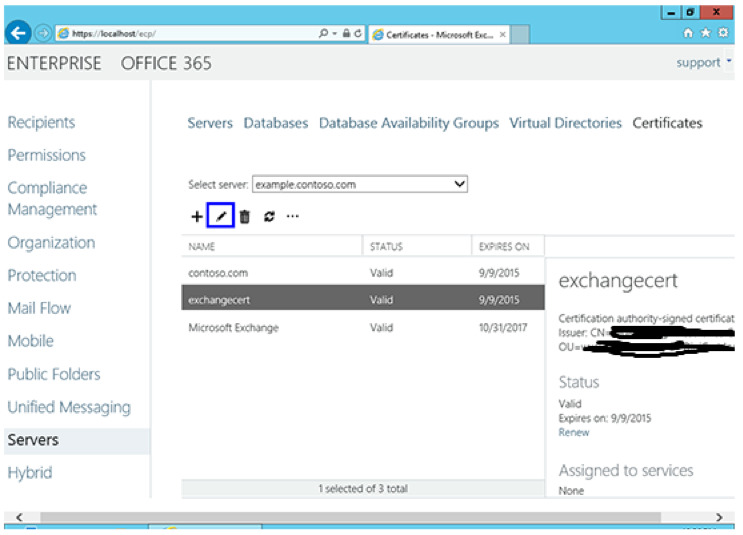Click the 10/31/2017 expiry date cell

pyautogui.click(x=503, y=327)
